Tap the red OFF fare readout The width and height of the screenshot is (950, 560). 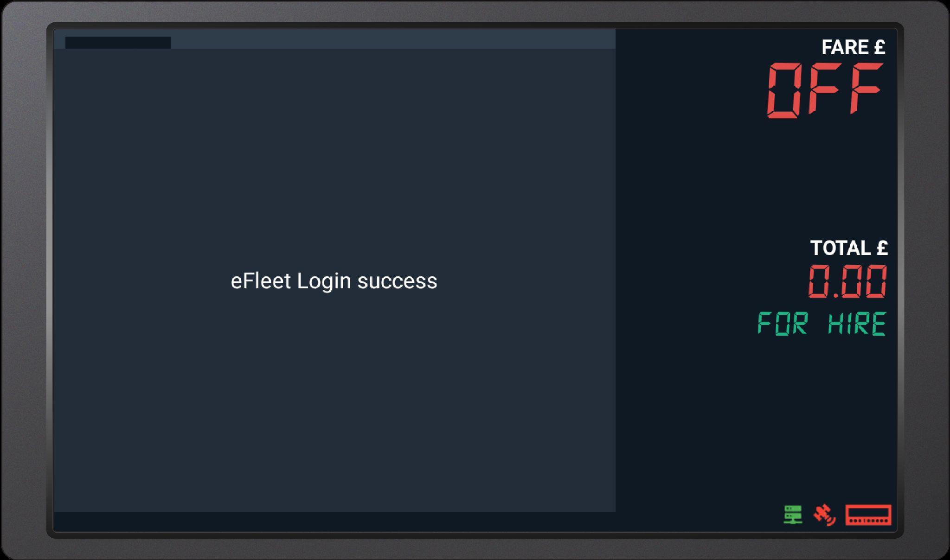(825, 90)
